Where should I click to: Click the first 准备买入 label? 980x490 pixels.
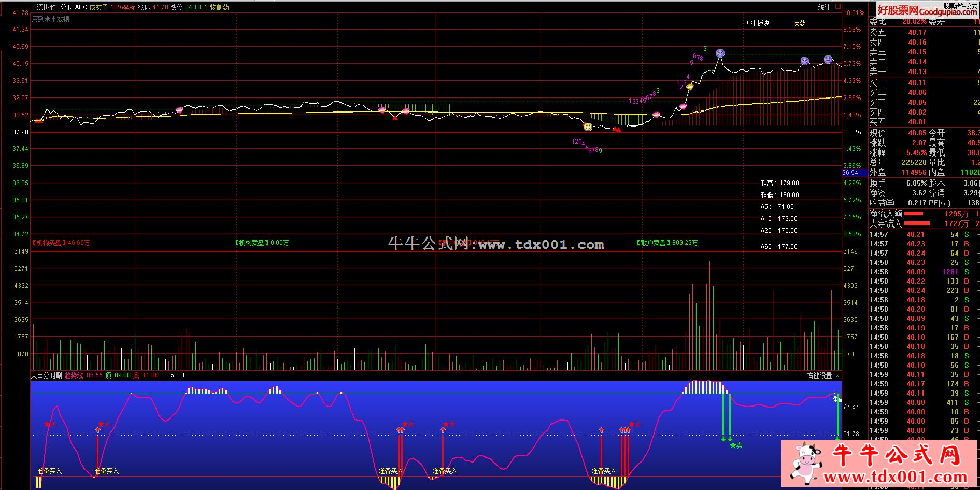49,471
